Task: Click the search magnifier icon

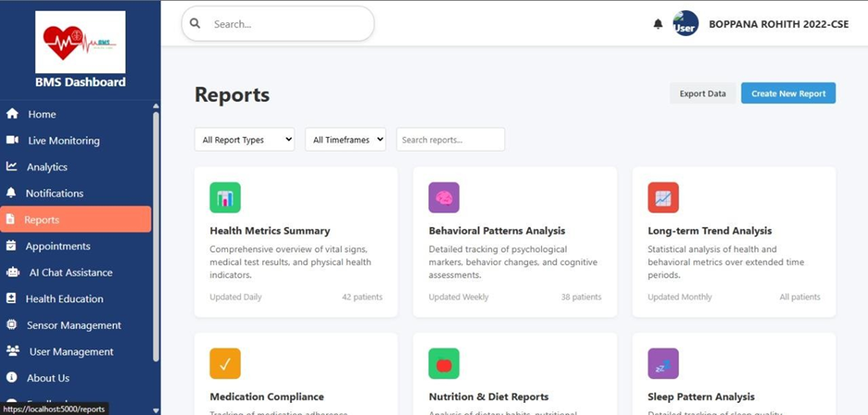Action: pos(195,24)
